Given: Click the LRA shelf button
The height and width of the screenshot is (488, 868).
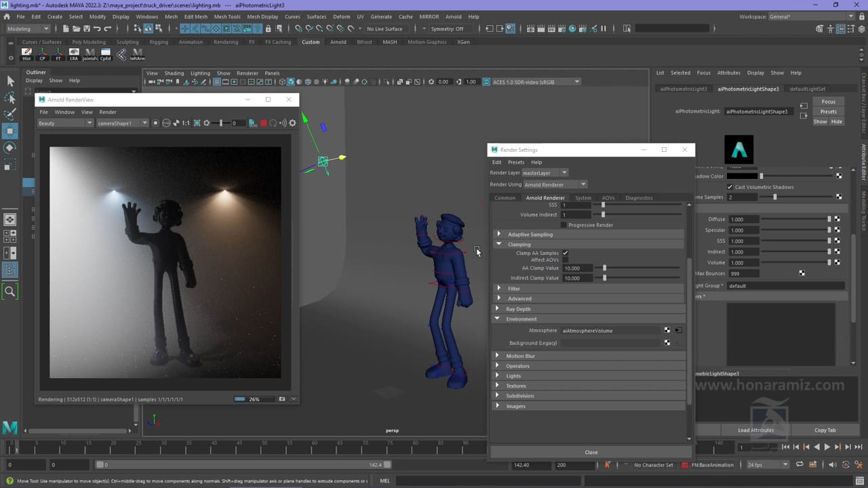Looking at the screenshot, I should (x=74, y=54).
